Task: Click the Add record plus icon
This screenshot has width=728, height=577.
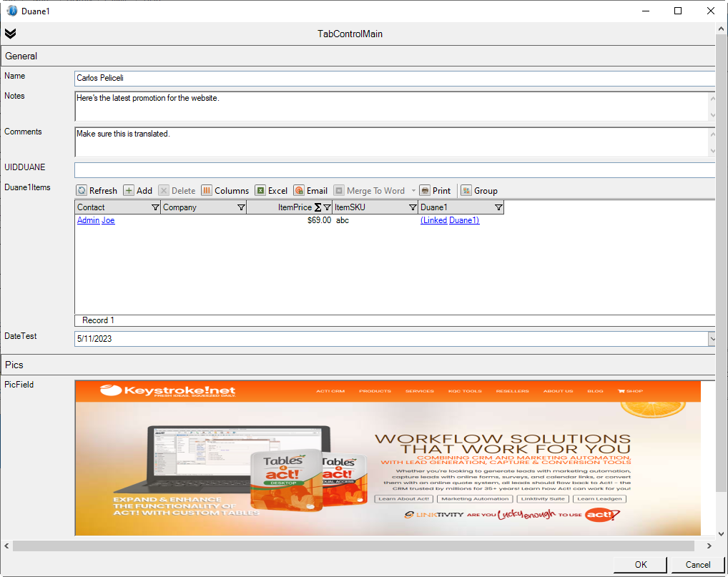Action: pos(129,190)
